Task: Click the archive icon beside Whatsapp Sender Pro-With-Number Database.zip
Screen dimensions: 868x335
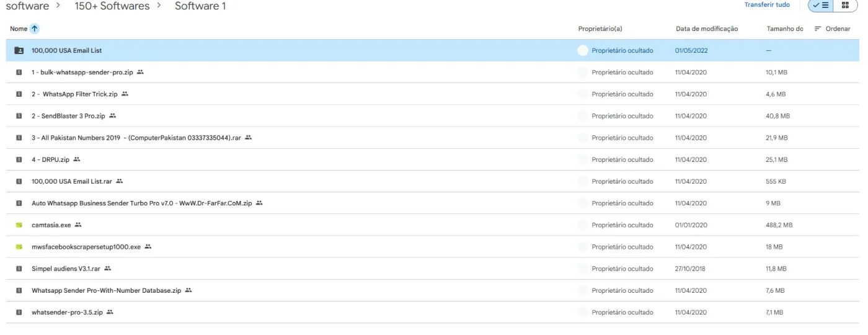Action: tap(19, 290)
